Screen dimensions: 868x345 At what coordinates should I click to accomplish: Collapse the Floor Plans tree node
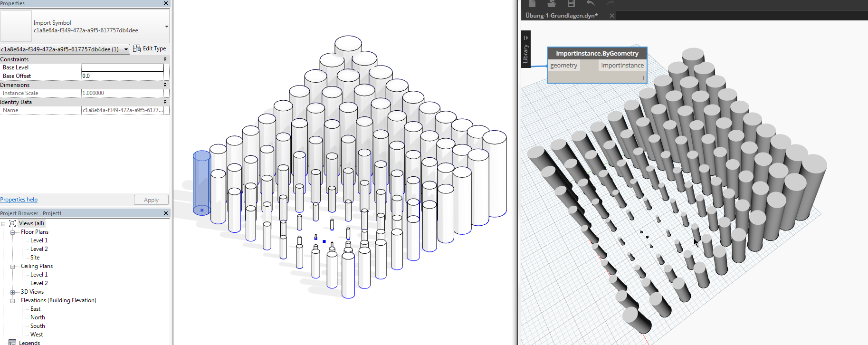point(13,232)
